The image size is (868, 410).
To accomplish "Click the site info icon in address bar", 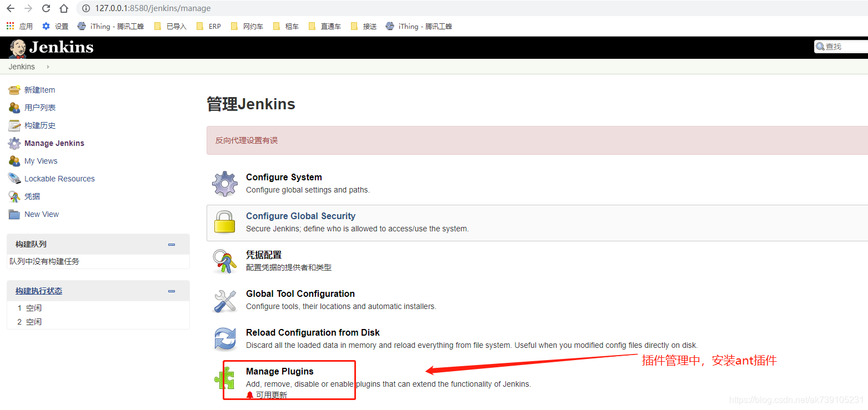I will (86, 8).
